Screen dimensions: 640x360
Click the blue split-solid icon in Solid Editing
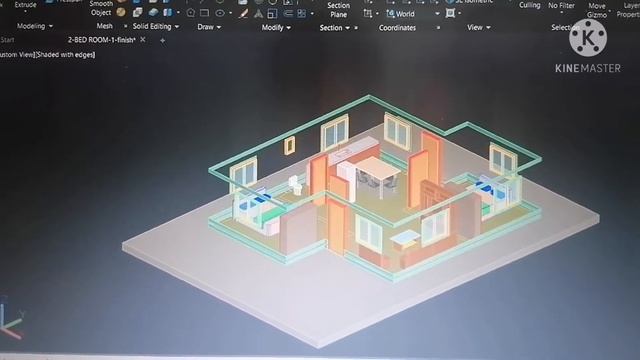168,13
